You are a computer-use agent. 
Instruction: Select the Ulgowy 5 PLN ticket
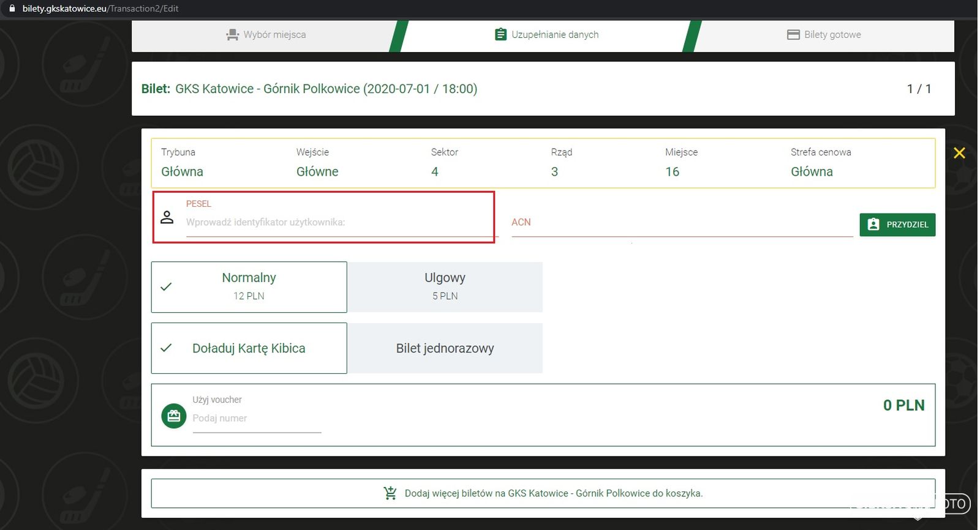(x=445, y=287)
